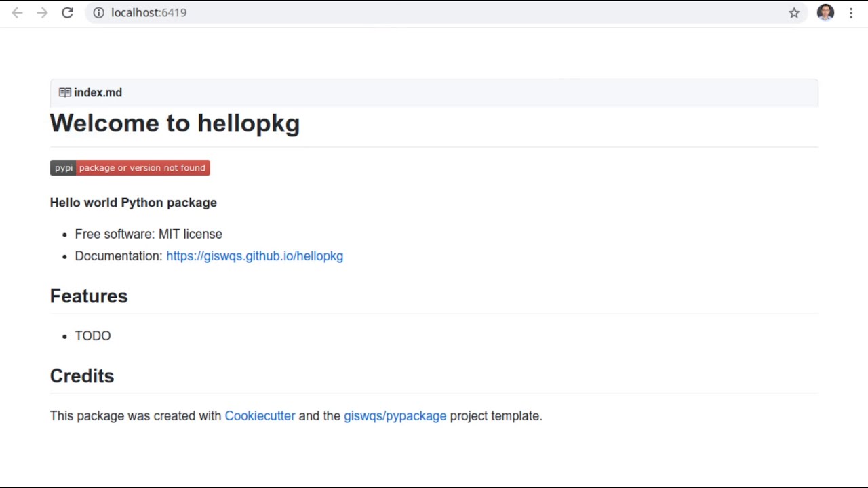This screenshot has height=488, width=868.
Task: Click the browser forward arrow
Action: point(42,13)
